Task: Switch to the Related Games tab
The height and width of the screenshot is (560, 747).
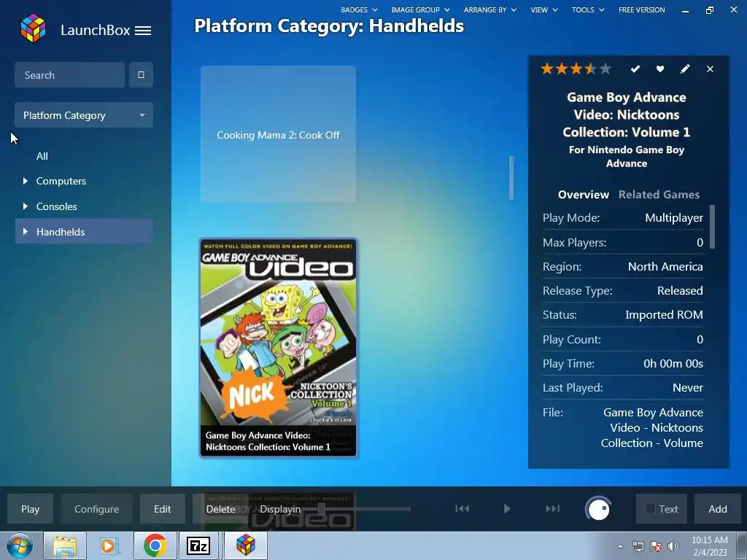Action: point(659,194)
